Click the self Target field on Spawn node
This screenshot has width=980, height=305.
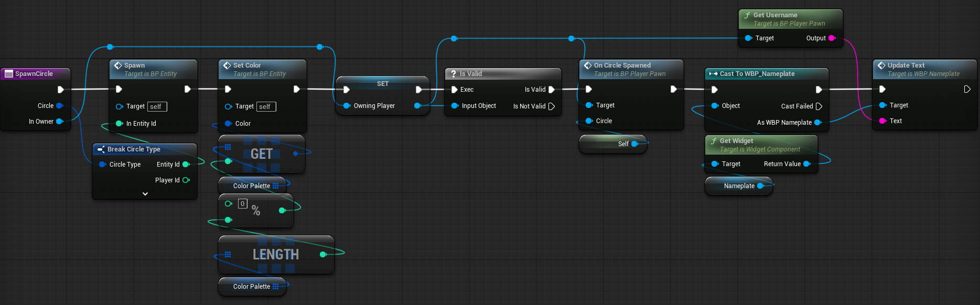157,107
